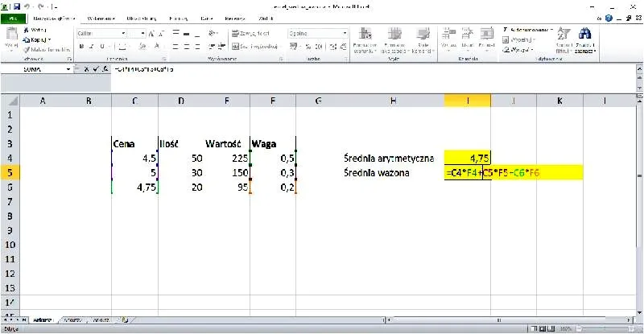Click the Conditional Formatting (Formatowanie warunkowe) icon
This screenshot has width=644, height=334.
coord(365,34)
